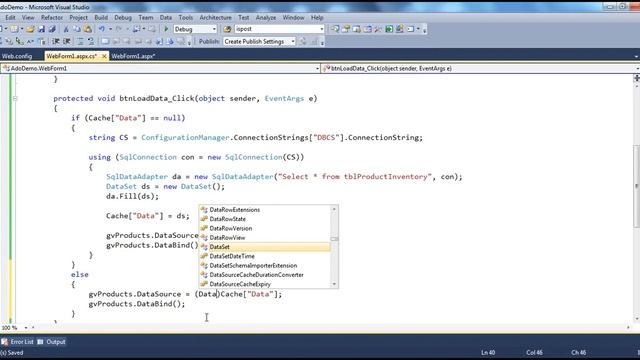Collapse the btnLoadData_Click method outline

tap(15, 98)
